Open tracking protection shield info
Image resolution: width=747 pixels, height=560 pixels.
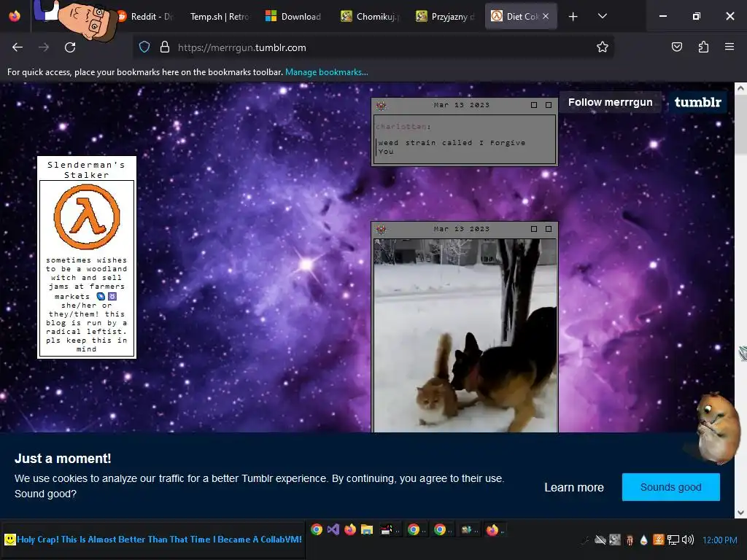[144, 47]
